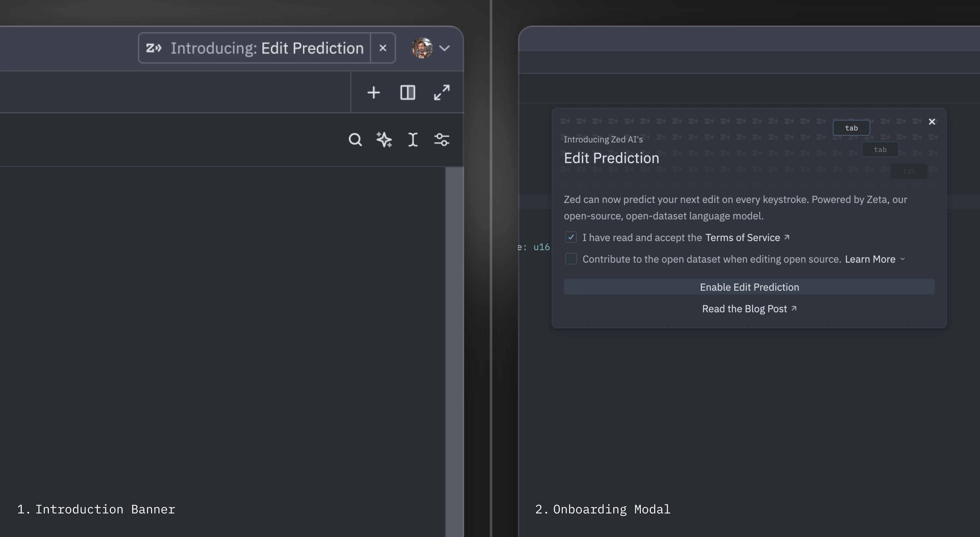Click the Zed logo icon in the banner
Image resolution: width=980 pixels, height=537 pixels.
coord(154,48)
